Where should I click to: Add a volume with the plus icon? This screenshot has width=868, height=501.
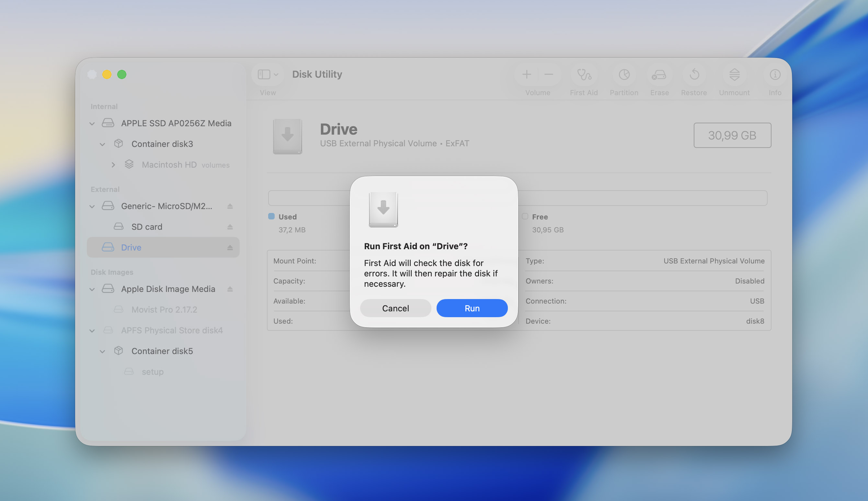[526, 74]
